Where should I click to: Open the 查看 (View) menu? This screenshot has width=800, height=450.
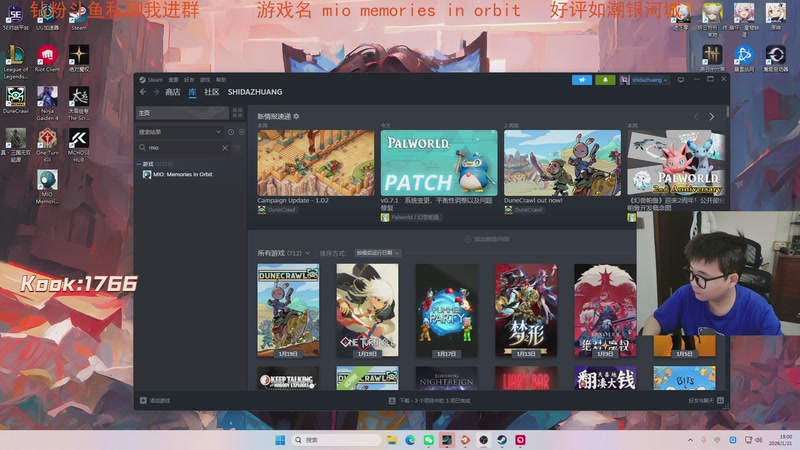[173, 80]
